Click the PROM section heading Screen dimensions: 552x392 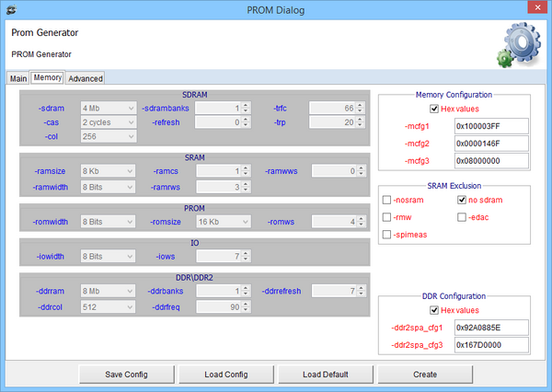pyautogui.click(x=194, y=208)
